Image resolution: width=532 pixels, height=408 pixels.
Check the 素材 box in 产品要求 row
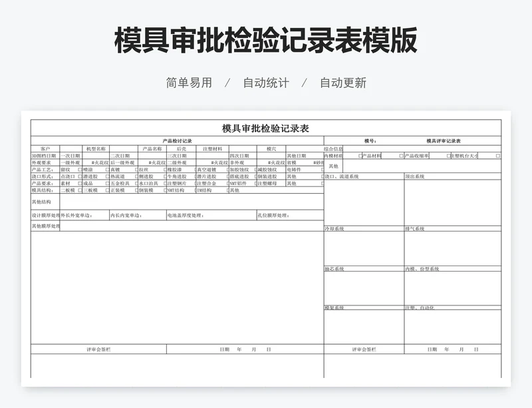pos(80,183)
